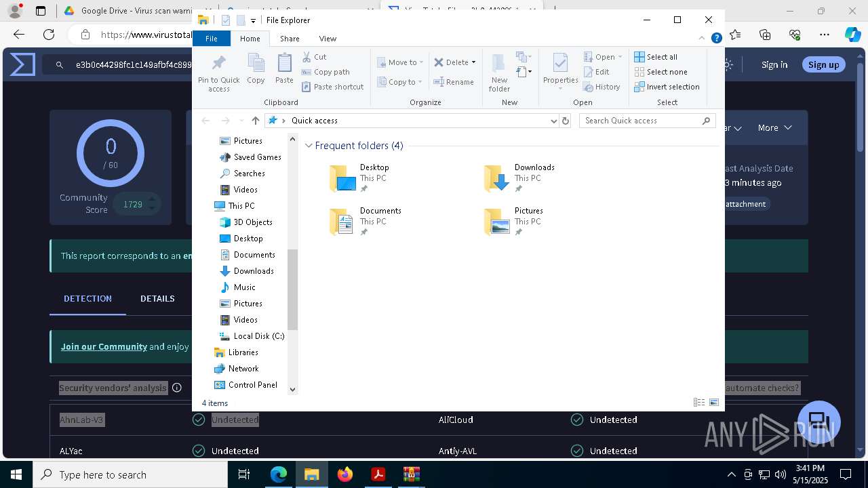Open recent locations dropdown arrow
Screen dimensions: 868x488
point(241,121)
